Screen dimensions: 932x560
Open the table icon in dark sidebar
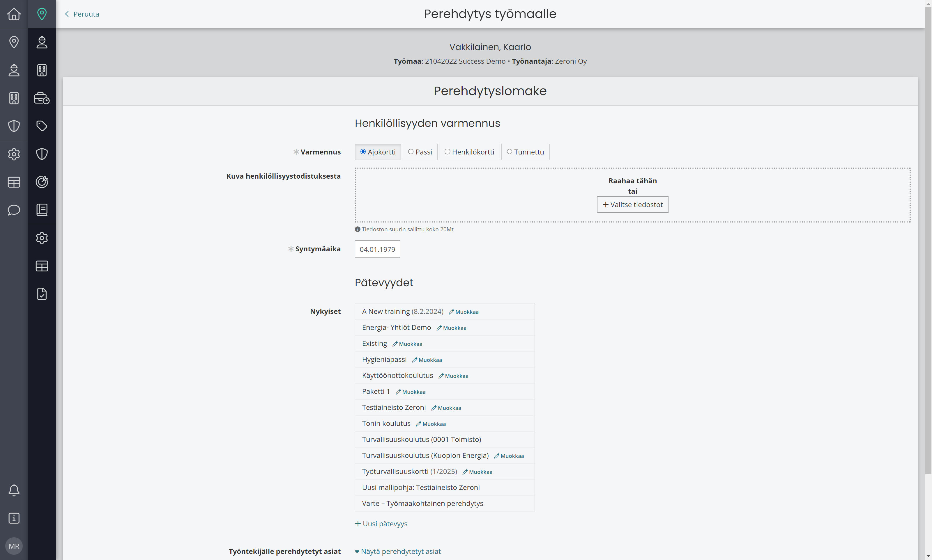[x=42, y=266]
